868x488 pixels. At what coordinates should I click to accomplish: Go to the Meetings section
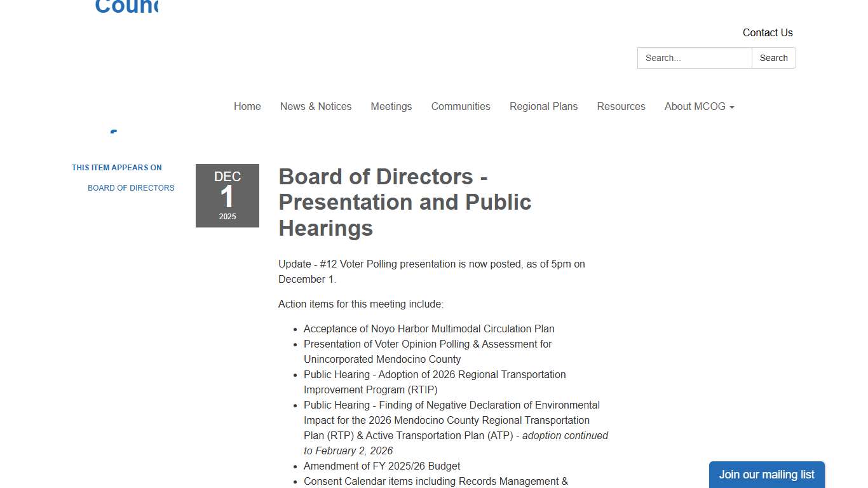tap(391, 106)
